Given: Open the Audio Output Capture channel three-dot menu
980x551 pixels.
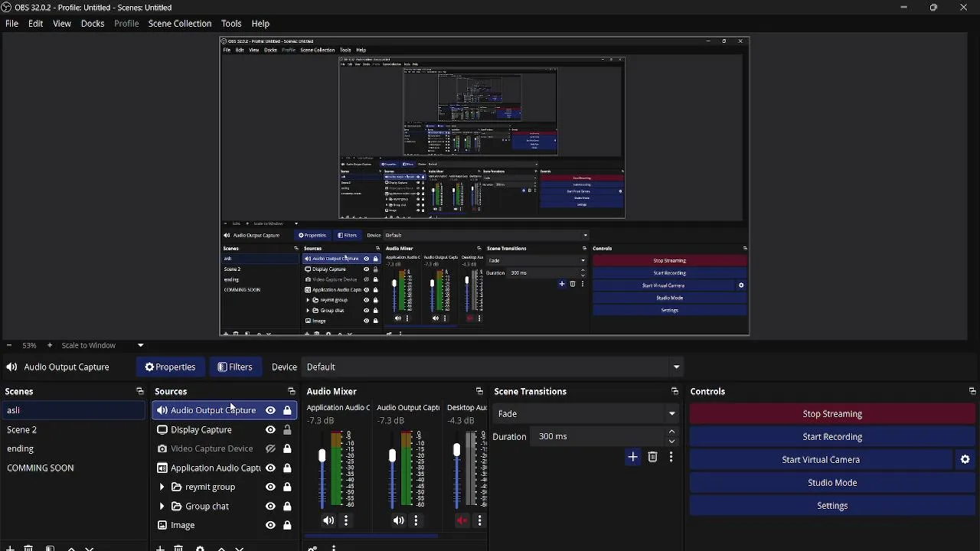Looking at the screenshot, I should tap(416, 520).
